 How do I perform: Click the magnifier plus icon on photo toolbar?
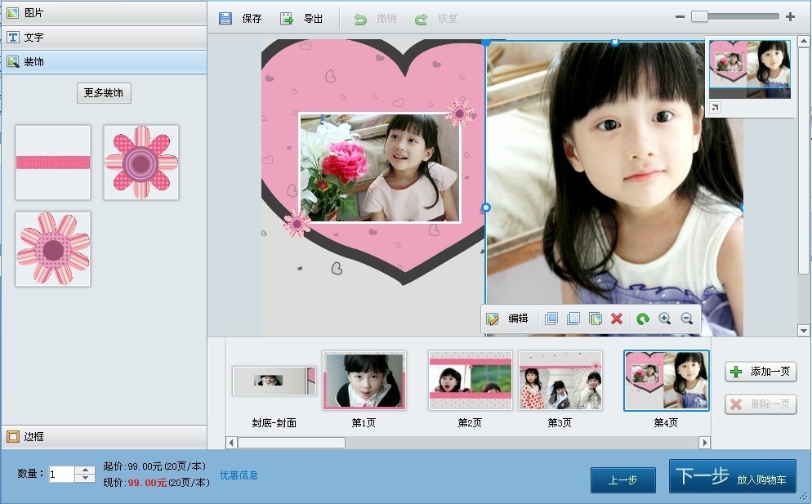665,319
